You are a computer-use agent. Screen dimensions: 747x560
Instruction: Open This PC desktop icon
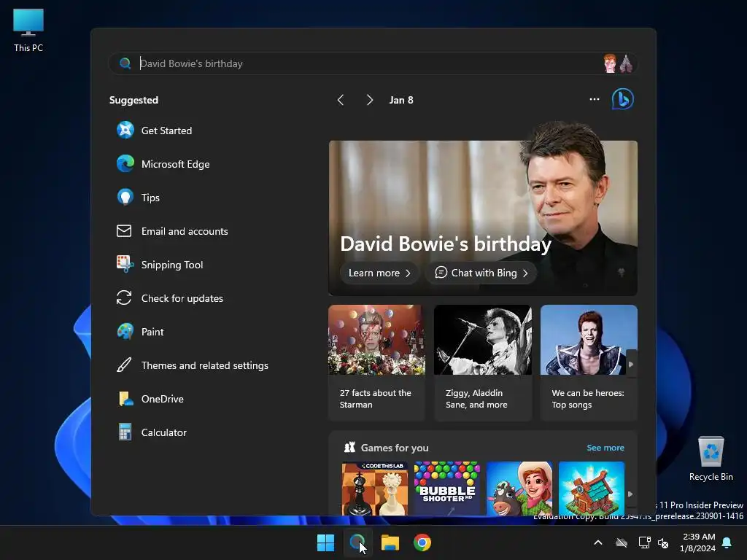28,31
